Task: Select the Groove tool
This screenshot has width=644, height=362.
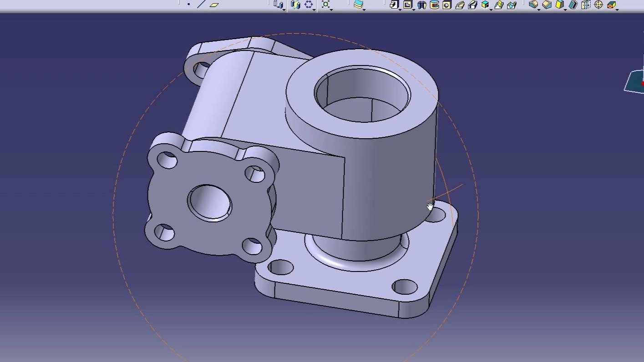Action: (x=435, y=5)
